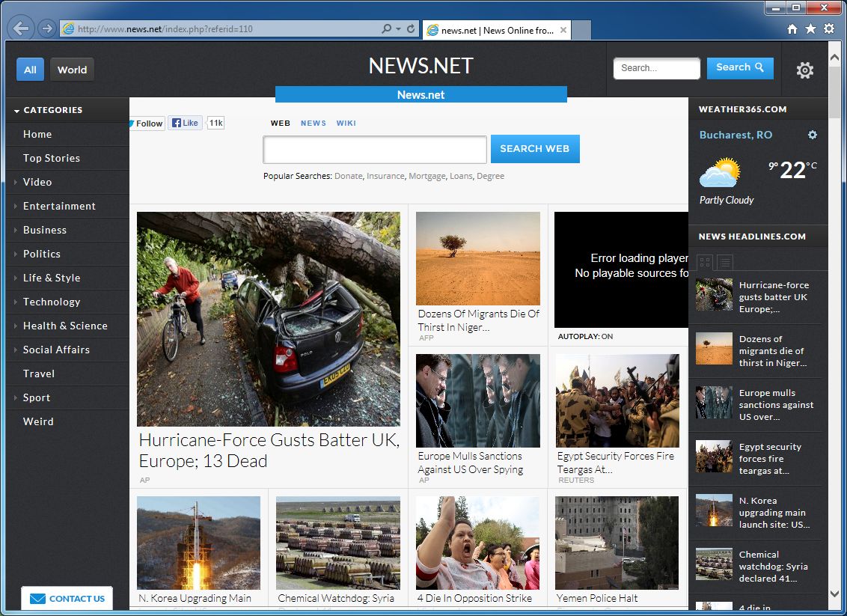Viewport: 847px width, 616px height.
Task: Click Donate popular search link
Action: pyautogui.click(x=349, y=176)
